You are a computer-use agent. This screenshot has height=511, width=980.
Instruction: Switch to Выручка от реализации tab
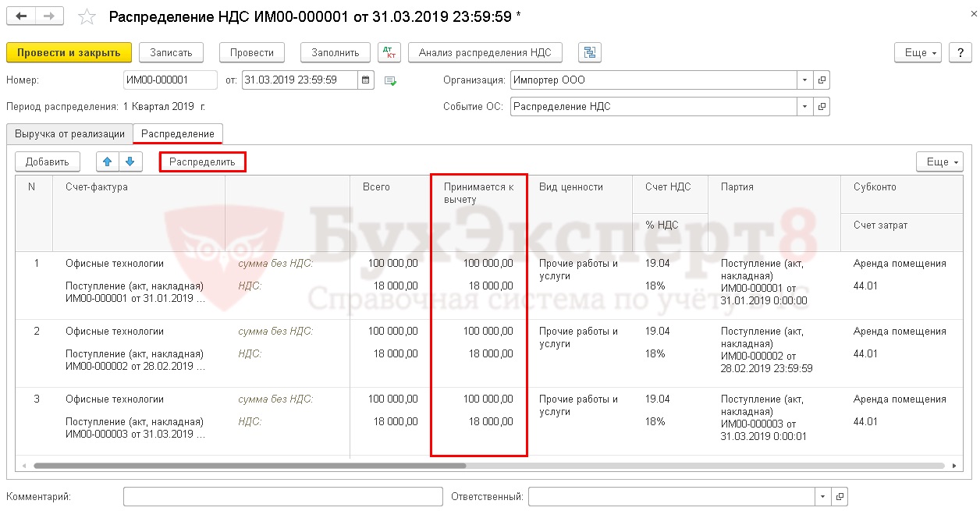(69, 133)
